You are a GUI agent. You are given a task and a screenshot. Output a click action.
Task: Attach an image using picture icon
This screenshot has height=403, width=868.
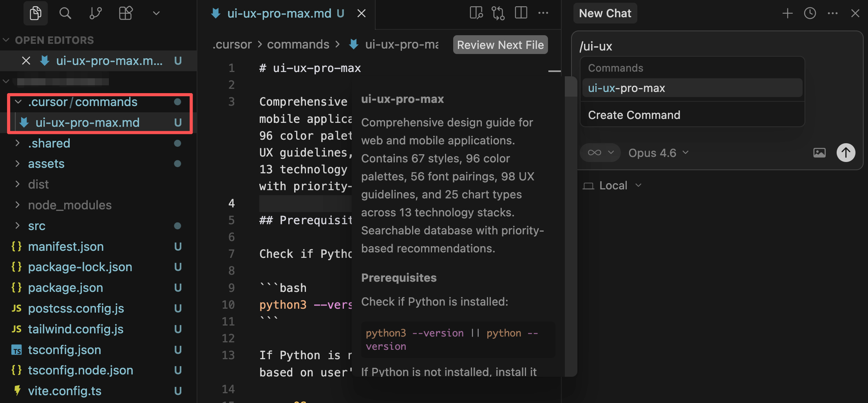pos(819,153)
